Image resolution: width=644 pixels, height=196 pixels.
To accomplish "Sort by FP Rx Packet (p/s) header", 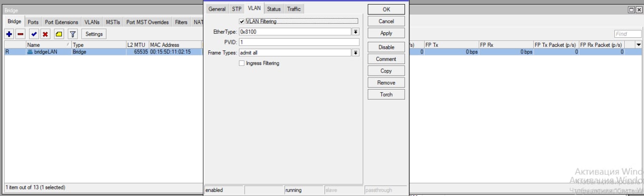I will [x=601, y=45].
